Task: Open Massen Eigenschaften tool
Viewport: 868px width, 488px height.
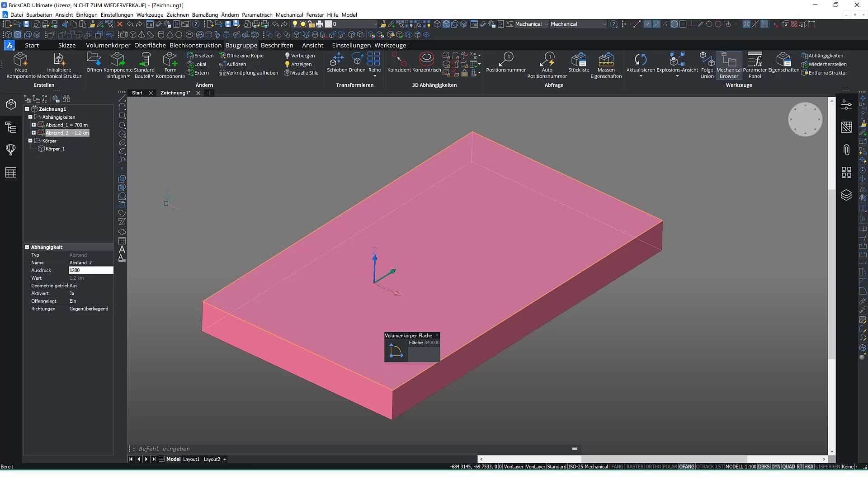Action: (x=606, y=65)
